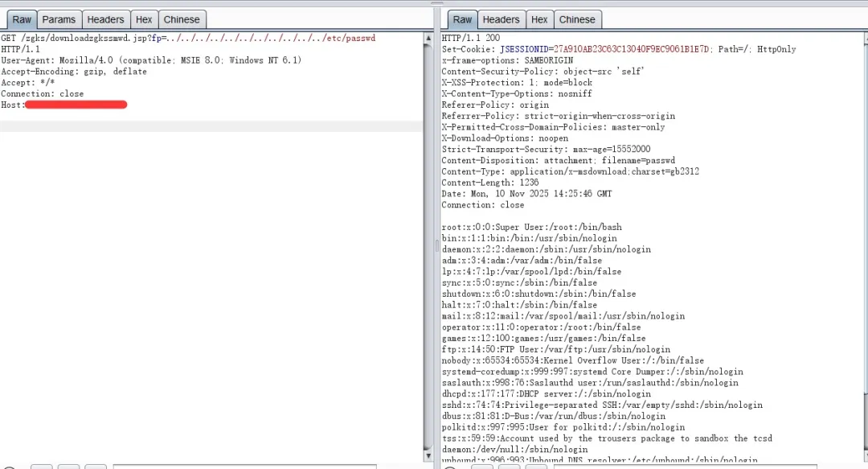868x469 pixels.
Task: Select the request Raw tab
Action: (x=22, y=19)
